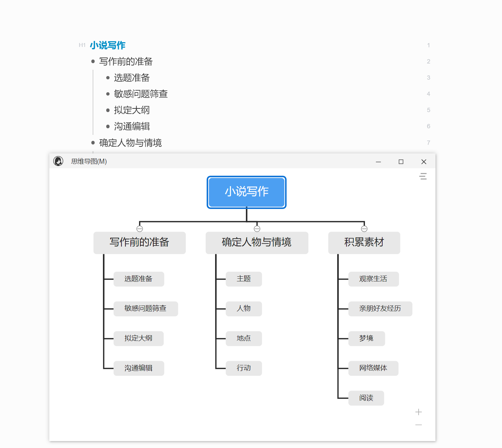Image resolution: width=502 pixels, height=448 pixels.
Task: Click the H1 heading marker
Action: point(82,45)
